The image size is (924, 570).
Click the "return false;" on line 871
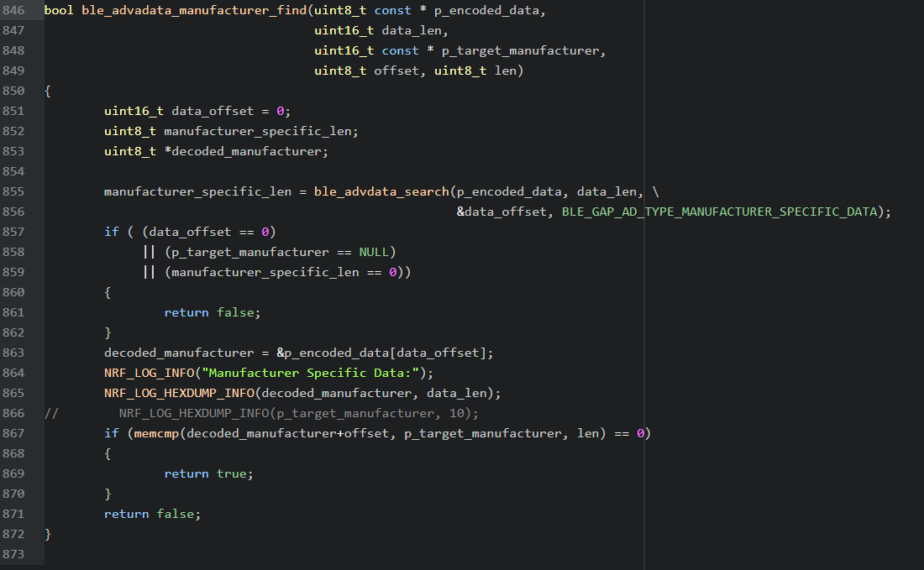[x=152, y=514]
